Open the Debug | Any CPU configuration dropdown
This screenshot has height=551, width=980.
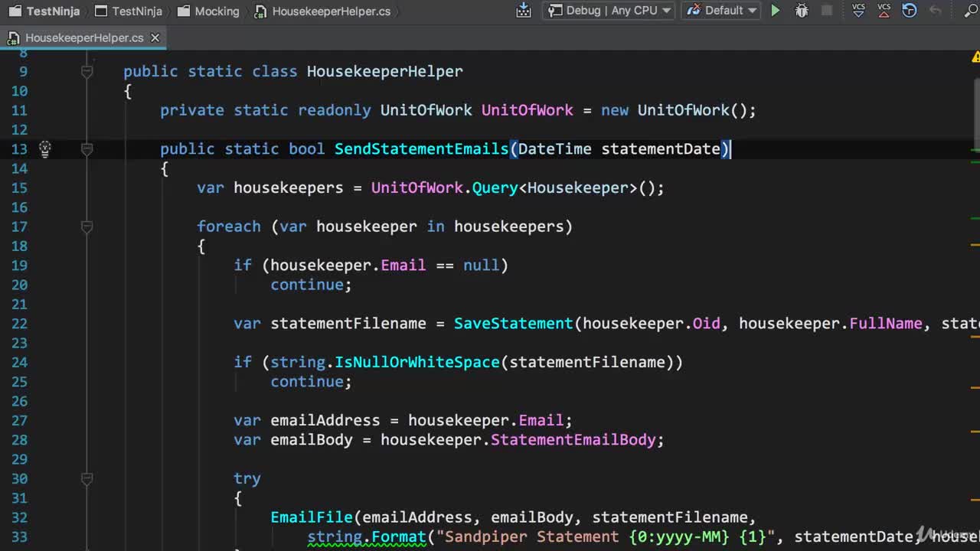click(x=609, y=11)
